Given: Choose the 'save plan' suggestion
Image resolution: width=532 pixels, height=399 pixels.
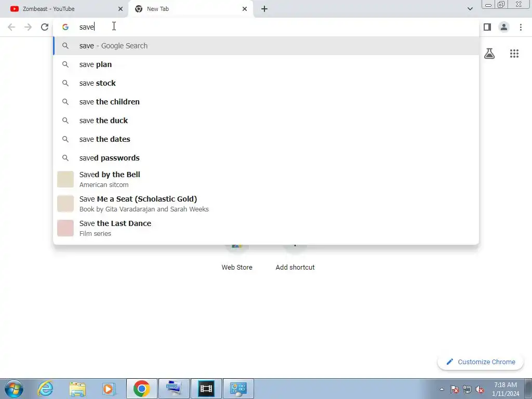Looking at the screenshot, I should pos(266,64).
